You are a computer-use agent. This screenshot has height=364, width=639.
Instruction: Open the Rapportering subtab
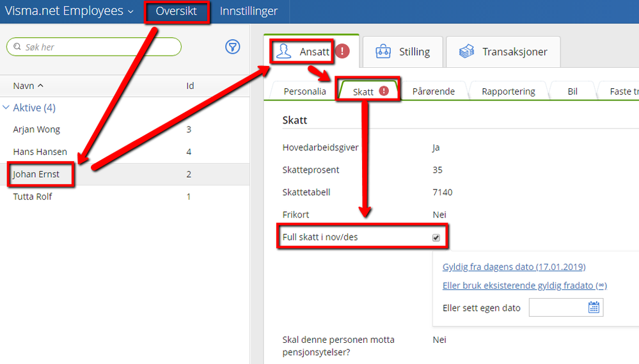click(508, 91)
